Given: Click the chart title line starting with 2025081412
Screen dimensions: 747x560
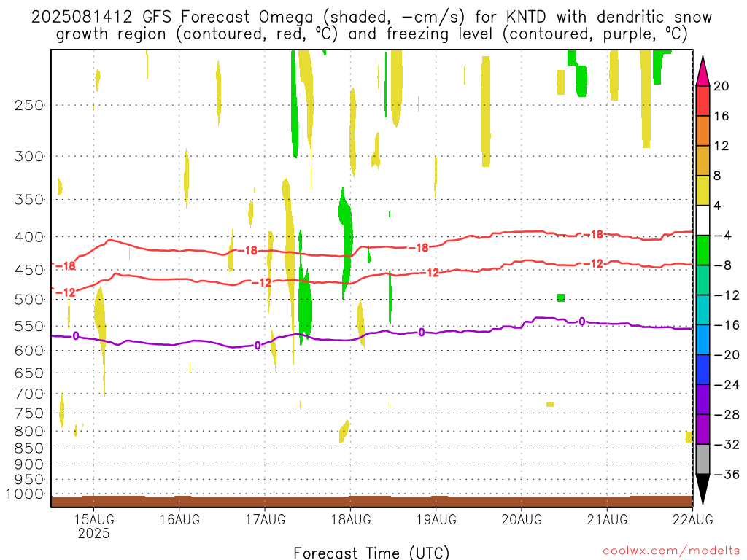Looking at the screenshot, I should [x=371, y=17].
